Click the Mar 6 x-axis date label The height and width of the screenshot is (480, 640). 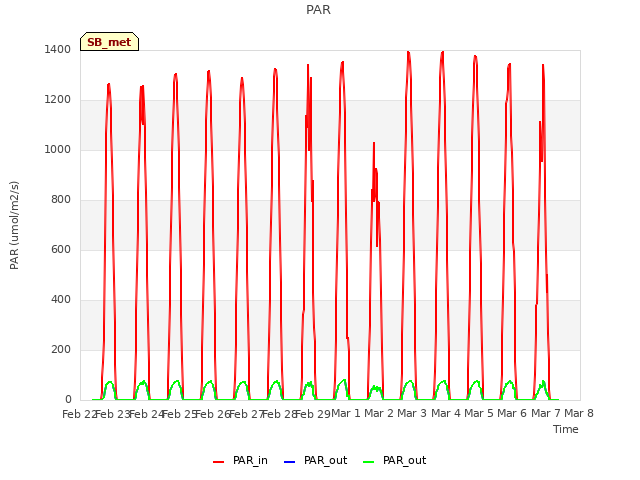tap(512, 413)
